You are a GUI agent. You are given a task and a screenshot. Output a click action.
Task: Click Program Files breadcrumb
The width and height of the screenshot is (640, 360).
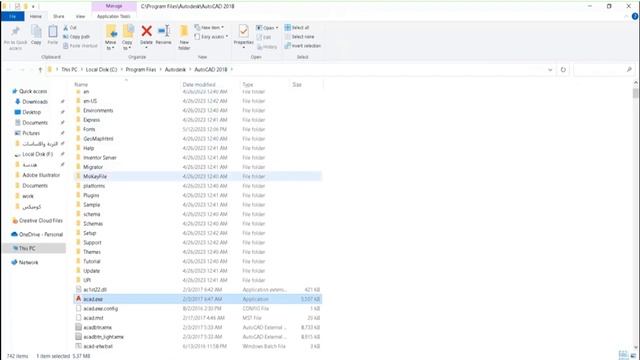click(141, 70)
